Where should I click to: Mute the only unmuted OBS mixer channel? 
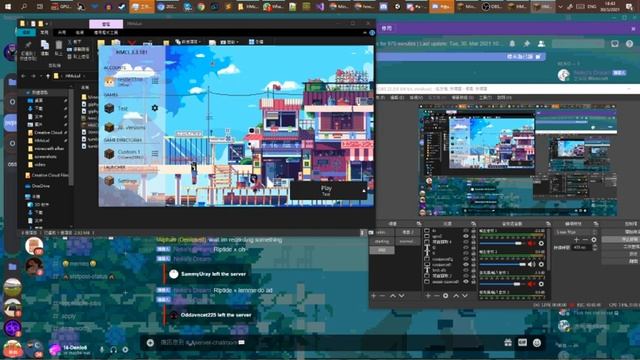pos(532,264)
